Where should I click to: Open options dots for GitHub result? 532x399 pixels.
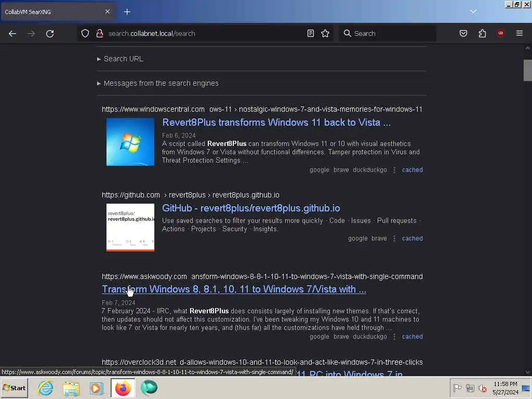394,238
